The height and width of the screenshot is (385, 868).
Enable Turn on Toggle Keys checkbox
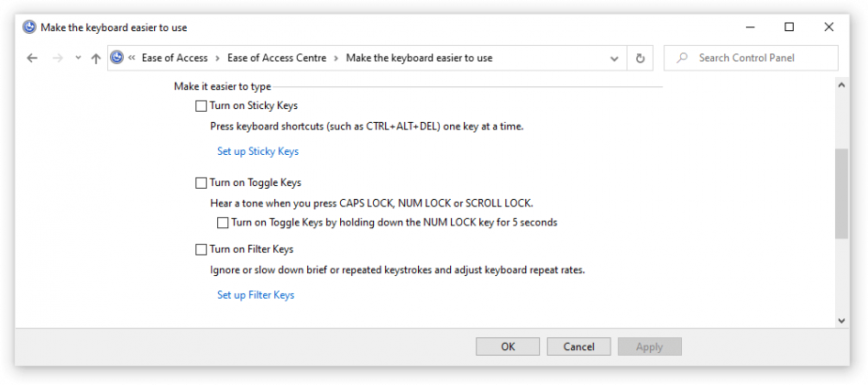(x=201, y=182)
